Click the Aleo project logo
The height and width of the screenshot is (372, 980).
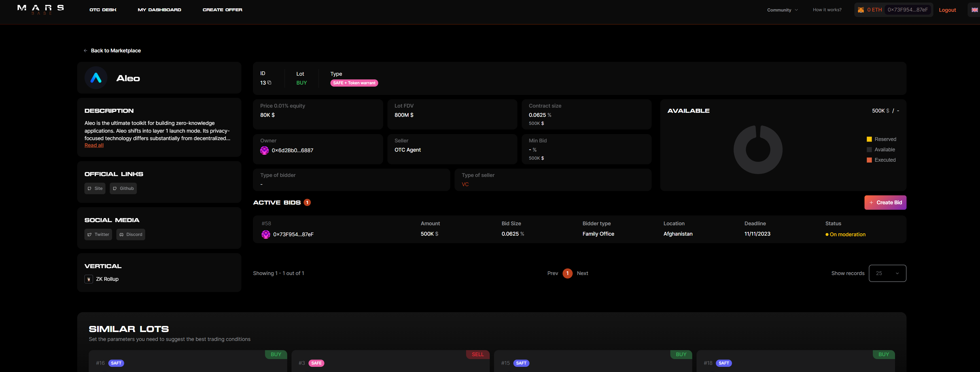[96, 78]
